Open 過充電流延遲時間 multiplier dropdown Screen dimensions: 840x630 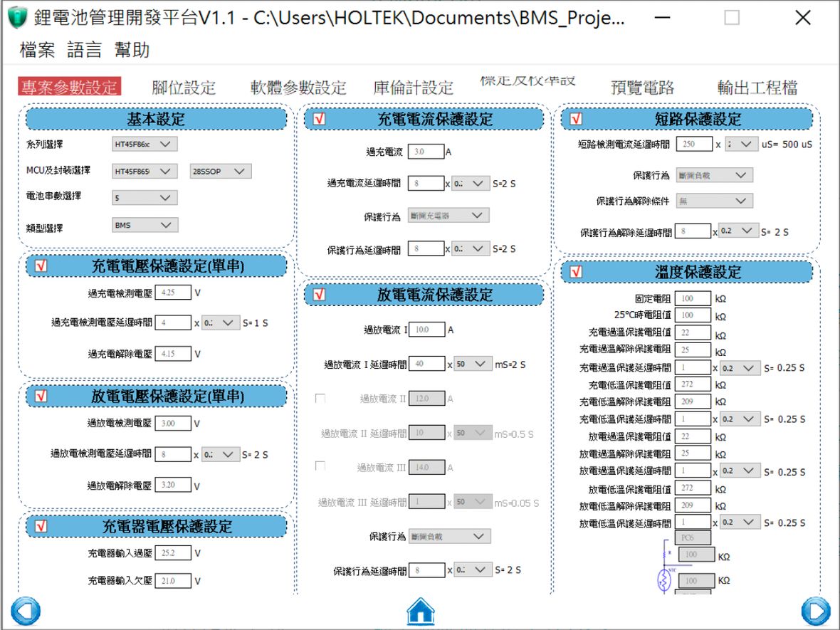tap(471, 183)
